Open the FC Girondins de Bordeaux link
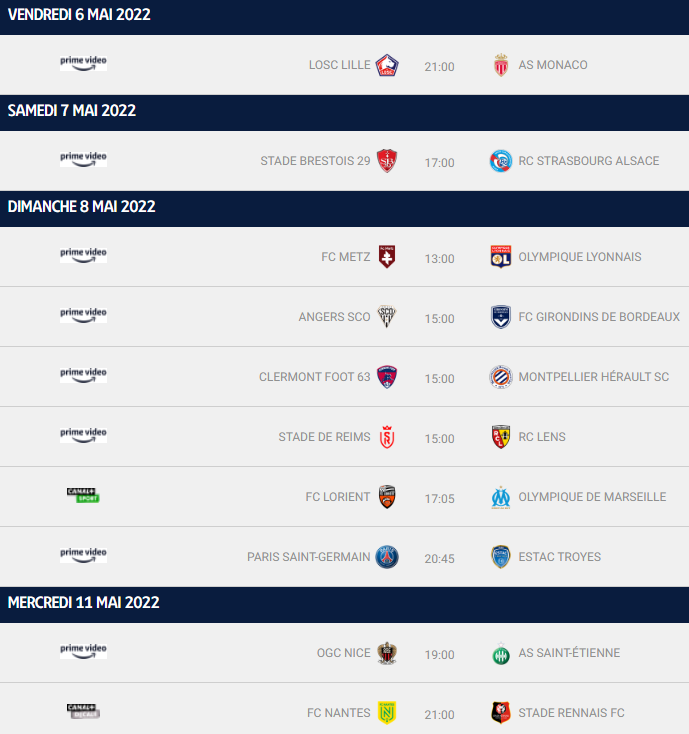This screenshot has height=734, width=689. click(599, 317)
